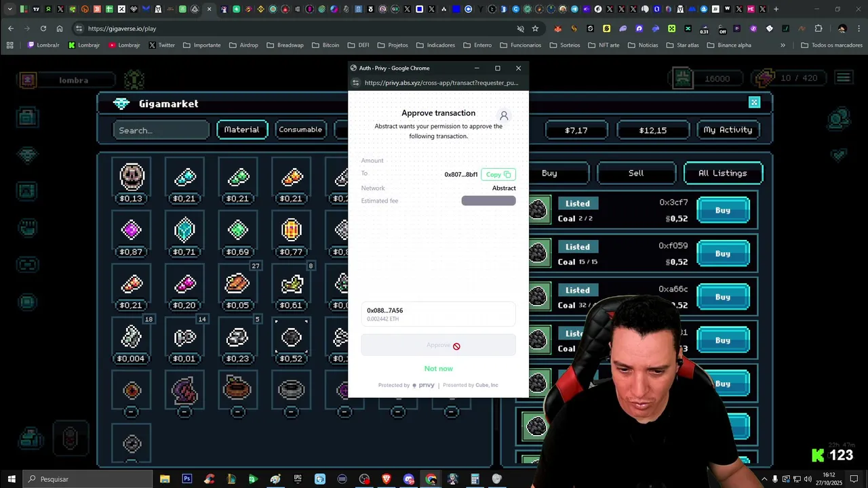Open the browser tab search dropdown
Viewport: 868px width, 488px height.
9,9
